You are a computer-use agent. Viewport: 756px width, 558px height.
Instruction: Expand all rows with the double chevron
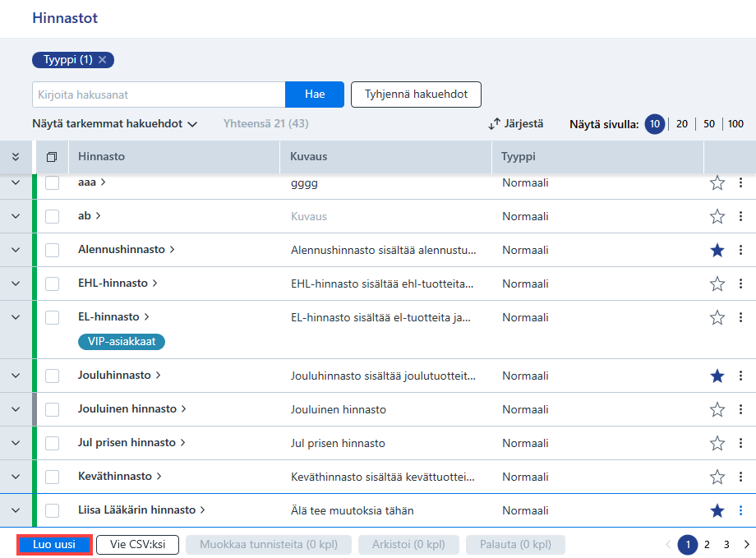pos(16,157)
